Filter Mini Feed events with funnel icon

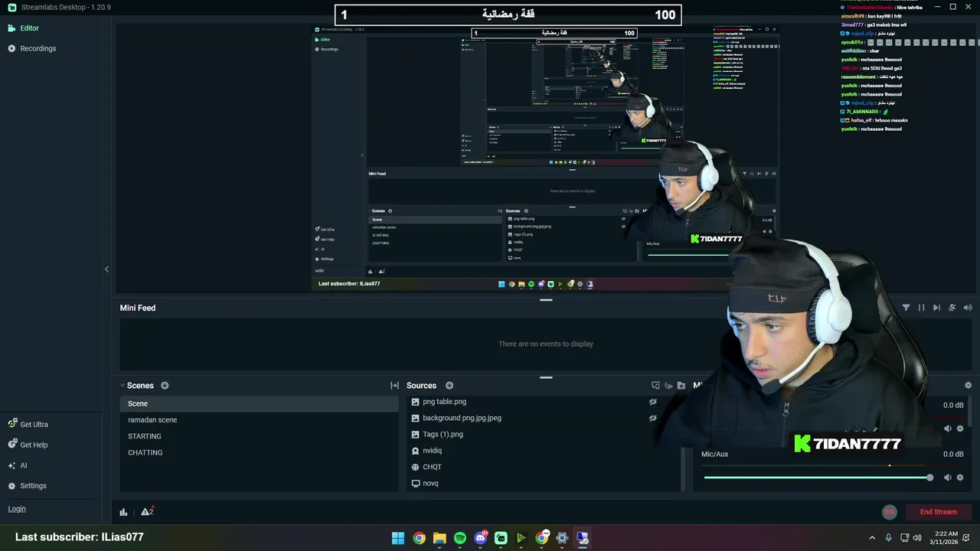click(906, 308)
